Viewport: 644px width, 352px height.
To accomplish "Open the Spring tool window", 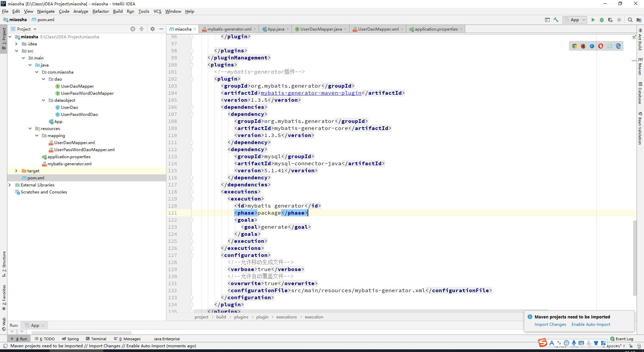I will (x=70, y=339).
